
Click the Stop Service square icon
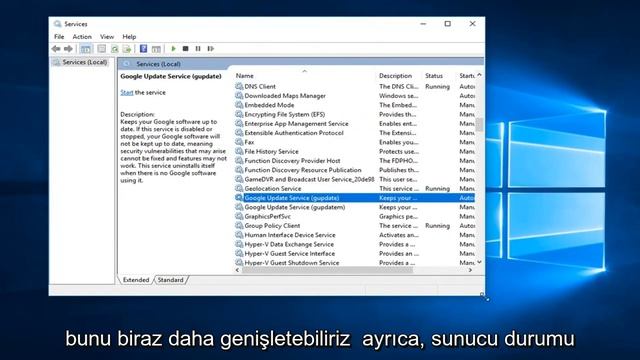click(x=185, y=49)
